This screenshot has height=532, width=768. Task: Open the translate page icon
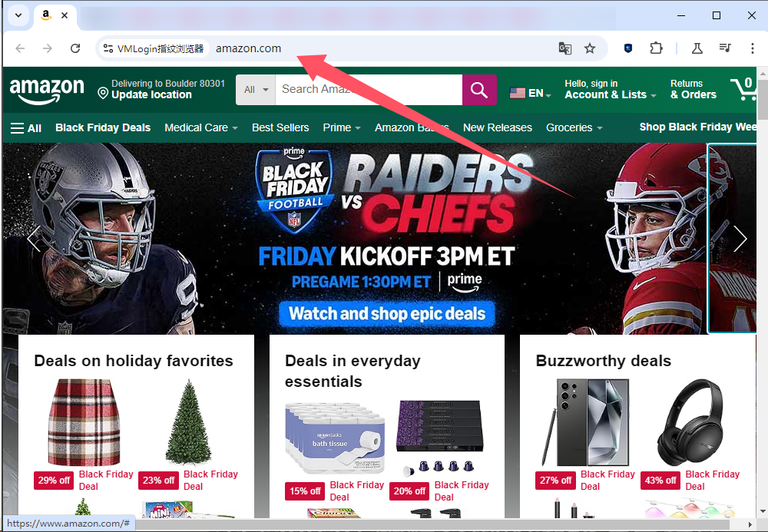pos(564,48)
